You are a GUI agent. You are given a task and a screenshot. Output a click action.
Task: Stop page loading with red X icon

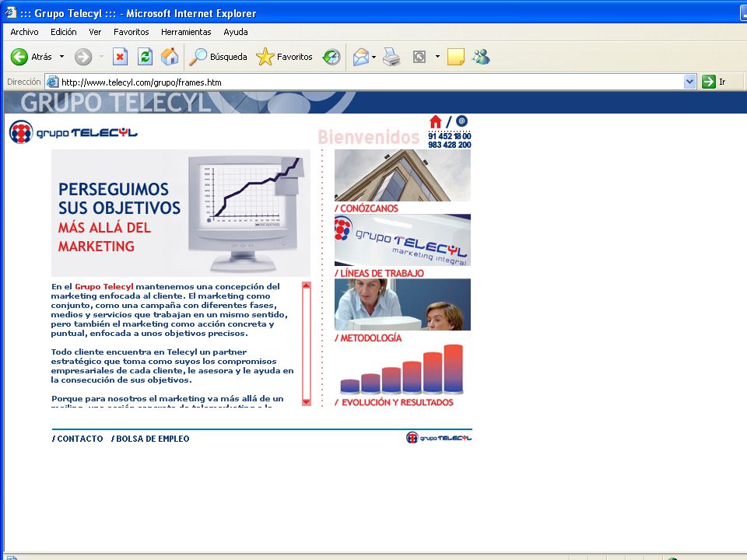120,57
